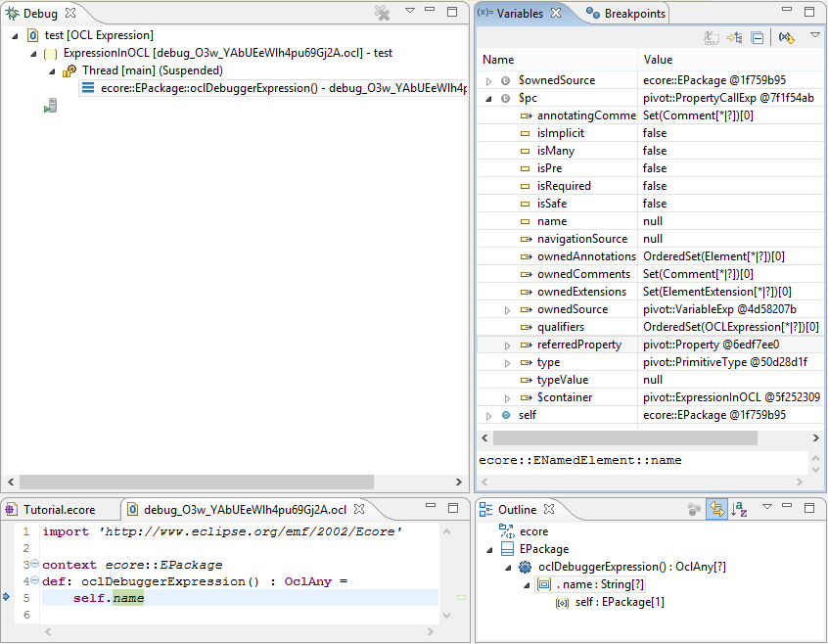
Task: Expand the self variable
Action: 489,415
